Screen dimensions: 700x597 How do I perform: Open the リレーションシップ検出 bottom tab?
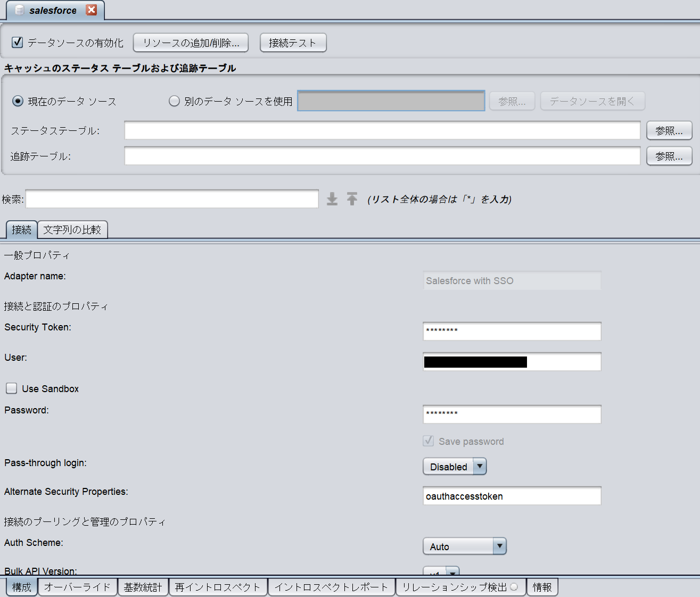tap(460, 587)
